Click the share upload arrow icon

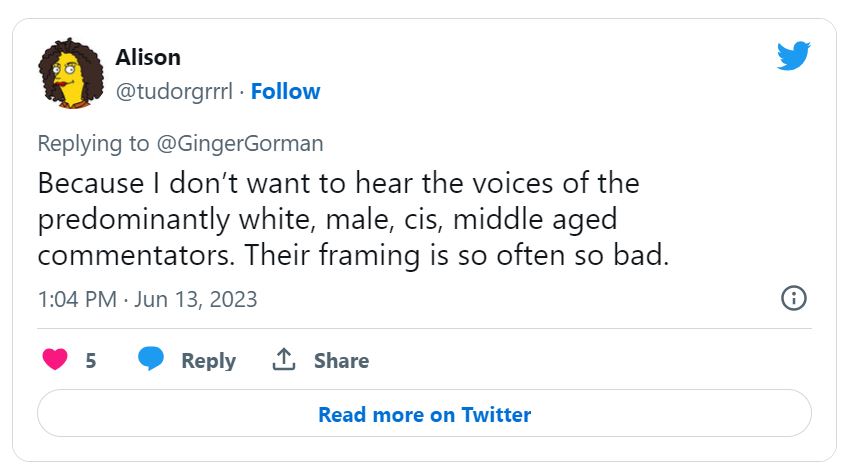(x=283, y=360)
